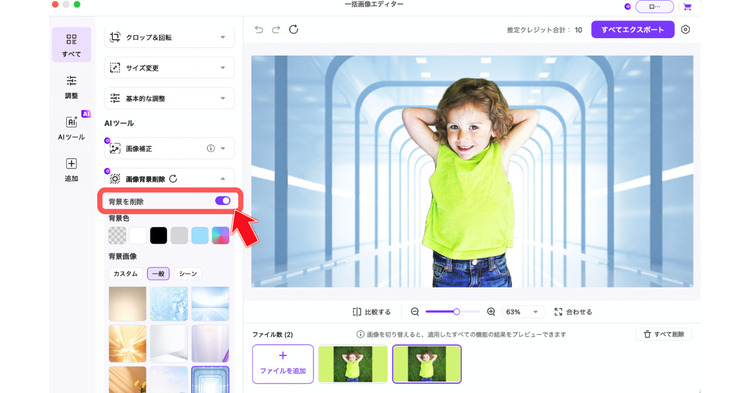Image resolution: width=750 pixels, height=393 pixels.
Task: Click the zoom slider handle
Action: click(456, 312)
